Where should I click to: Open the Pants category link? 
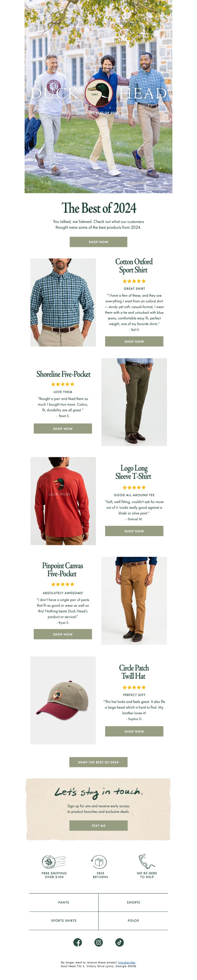[64, 902]
